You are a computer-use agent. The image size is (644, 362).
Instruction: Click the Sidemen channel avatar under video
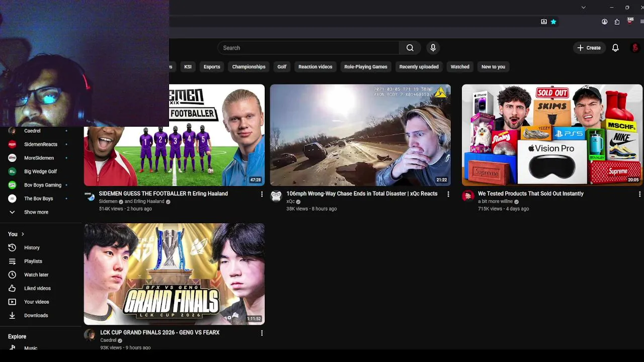[90, 196]
